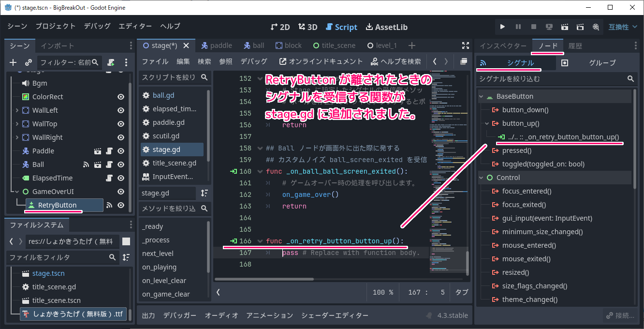Collapse the GameOverUI node
644x329 pixels.
(x=17, y=192)
